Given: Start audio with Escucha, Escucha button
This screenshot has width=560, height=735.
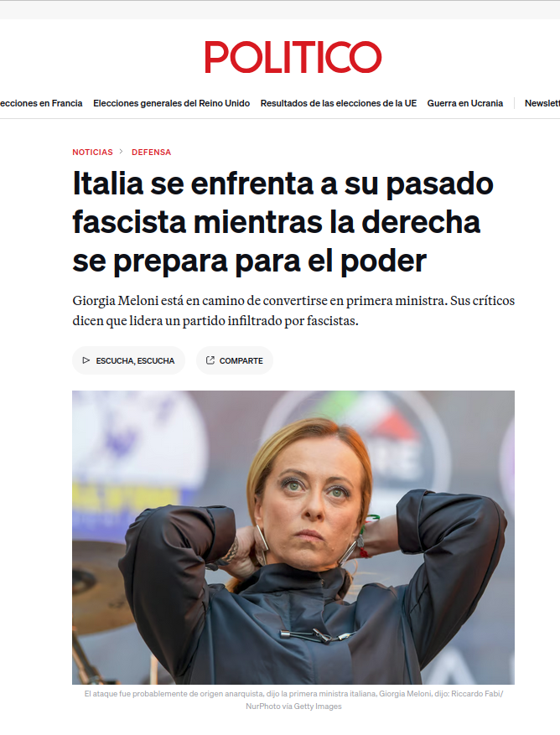Looking at the screenshot, I should point(128,360).
